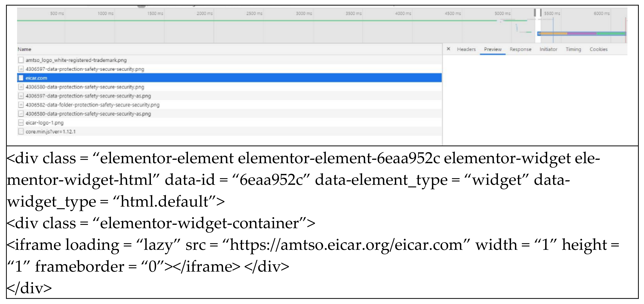Click the file icon next to eicar.com
The height and width of the screenshot is (304, 644).
[21, 78]
